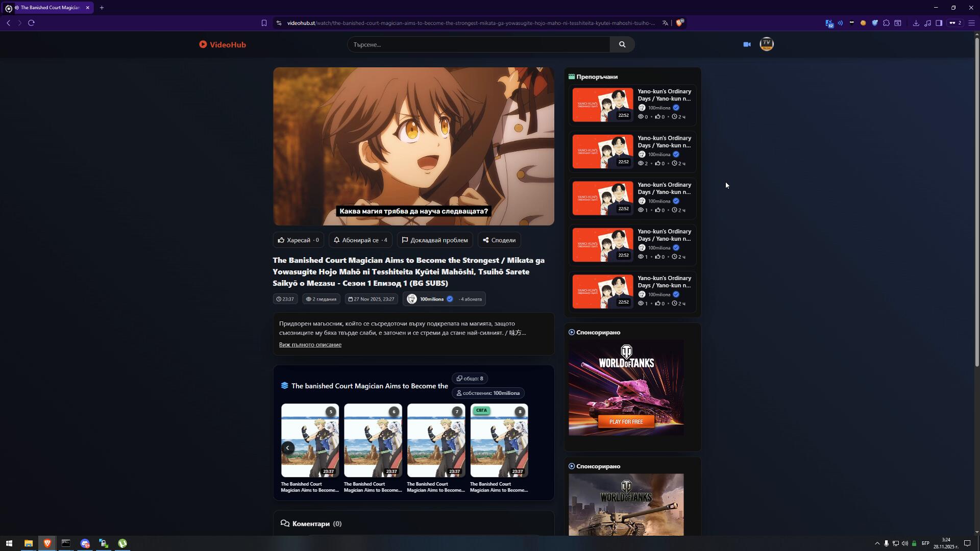Viewport: 980px width, 551px height.
Task: Open the video camera upload icon
Action: point(747,44)
